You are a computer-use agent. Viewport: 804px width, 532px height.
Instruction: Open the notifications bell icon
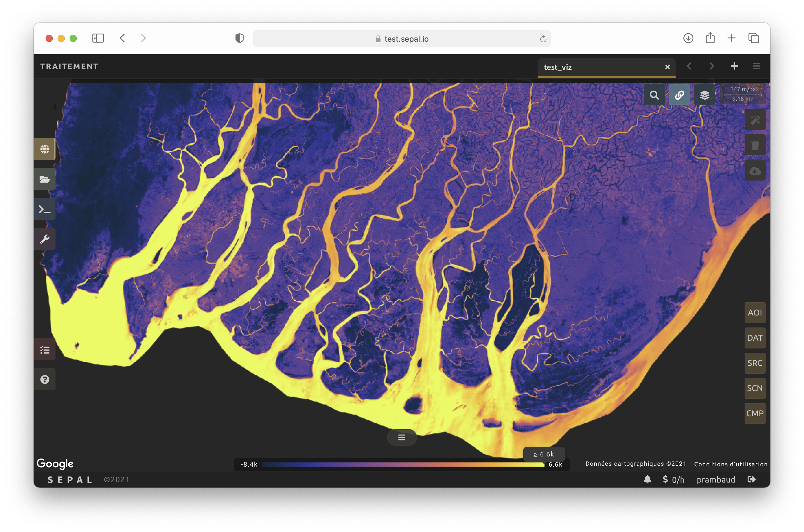[647, 480]
